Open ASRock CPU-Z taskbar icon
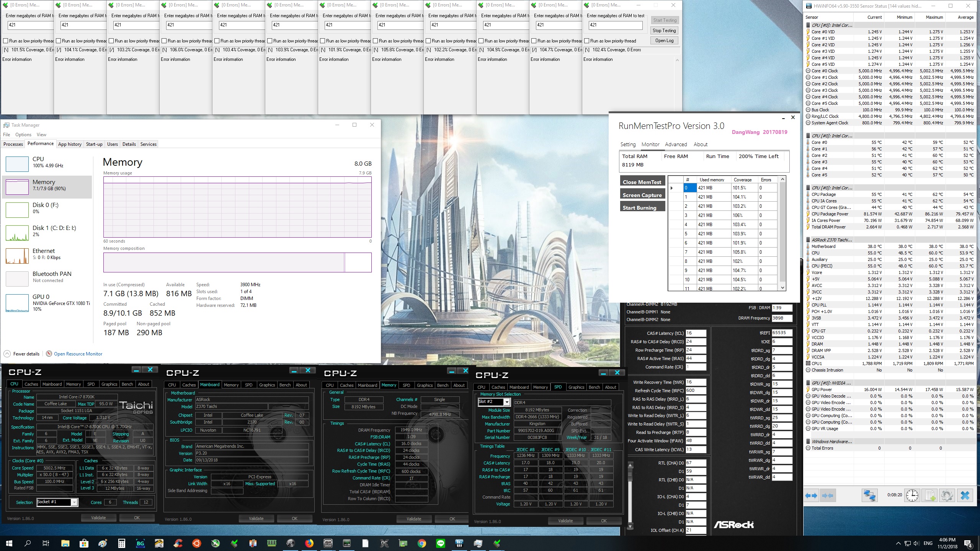 click(x=328, y=543)
